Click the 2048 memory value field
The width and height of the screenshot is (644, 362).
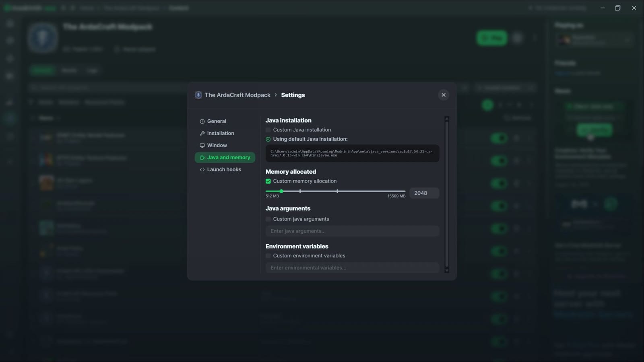pyautogui.click(x=424, y=193)
